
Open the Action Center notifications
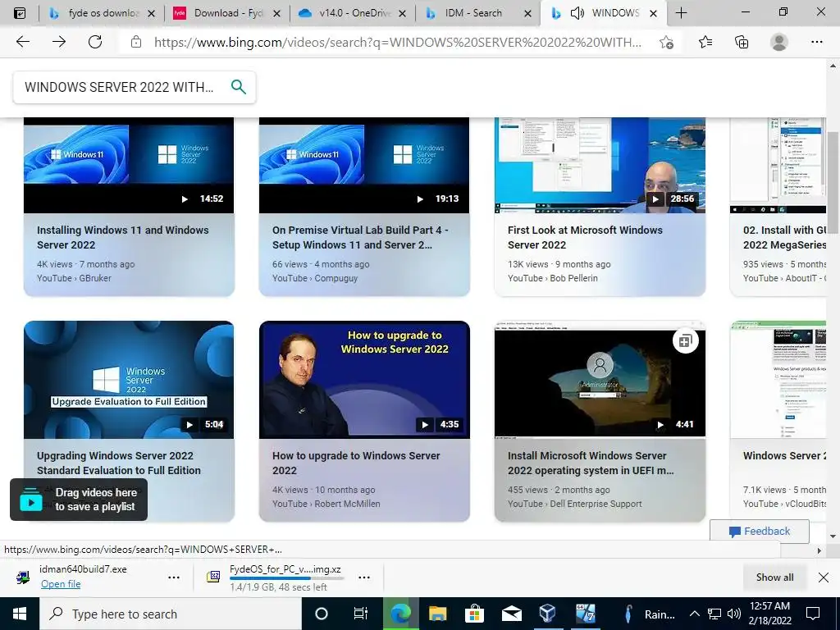813,614
